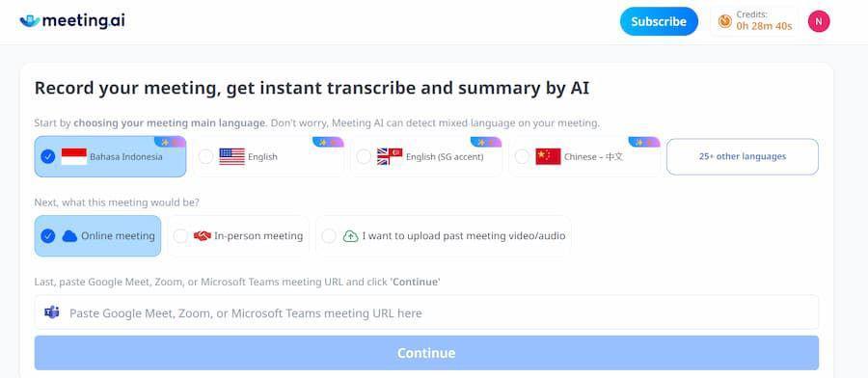Click the green cloud upload icon
The width and height of the screenshot is (868, 378).
350,236
